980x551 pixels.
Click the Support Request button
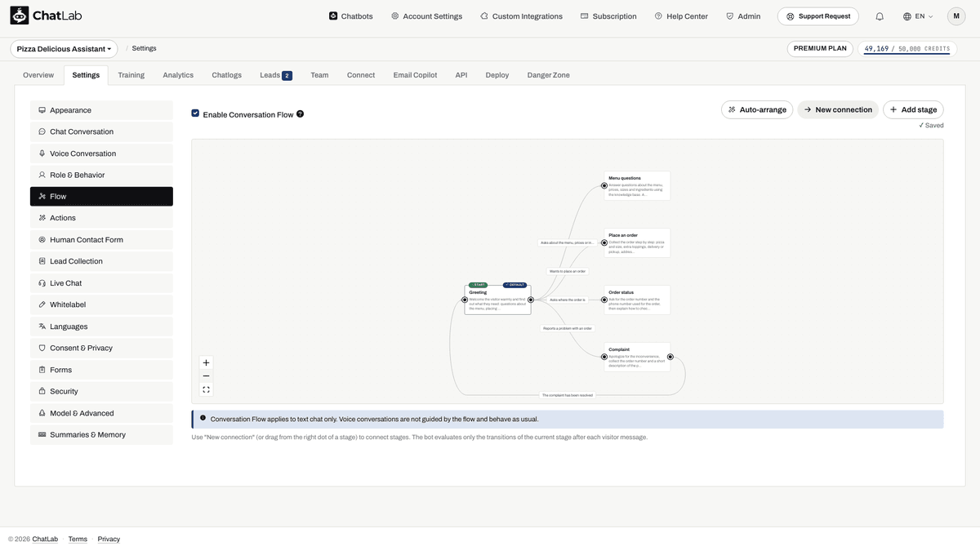(x=818, y=16)
